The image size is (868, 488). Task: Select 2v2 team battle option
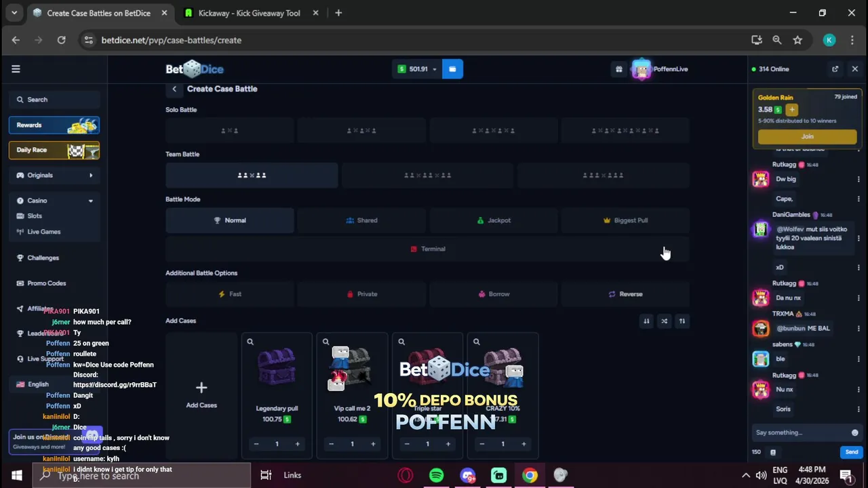(252, 176)
